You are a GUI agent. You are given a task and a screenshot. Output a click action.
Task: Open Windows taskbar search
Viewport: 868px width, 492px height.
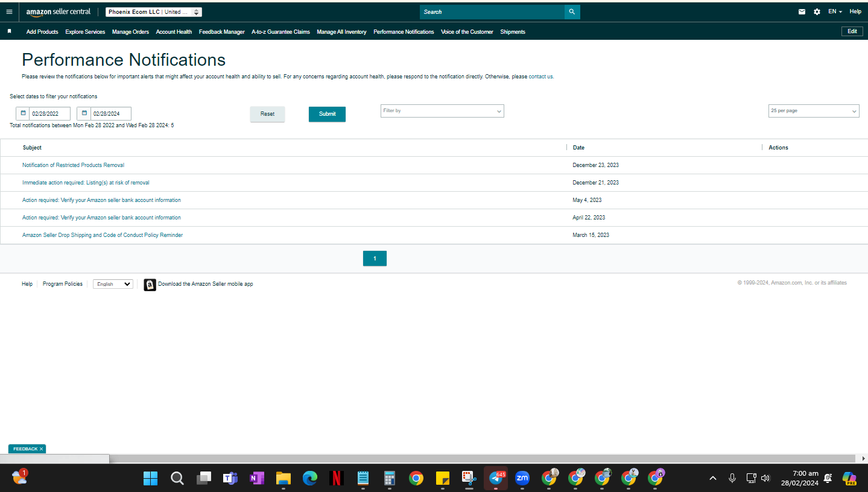click(177, 479)
